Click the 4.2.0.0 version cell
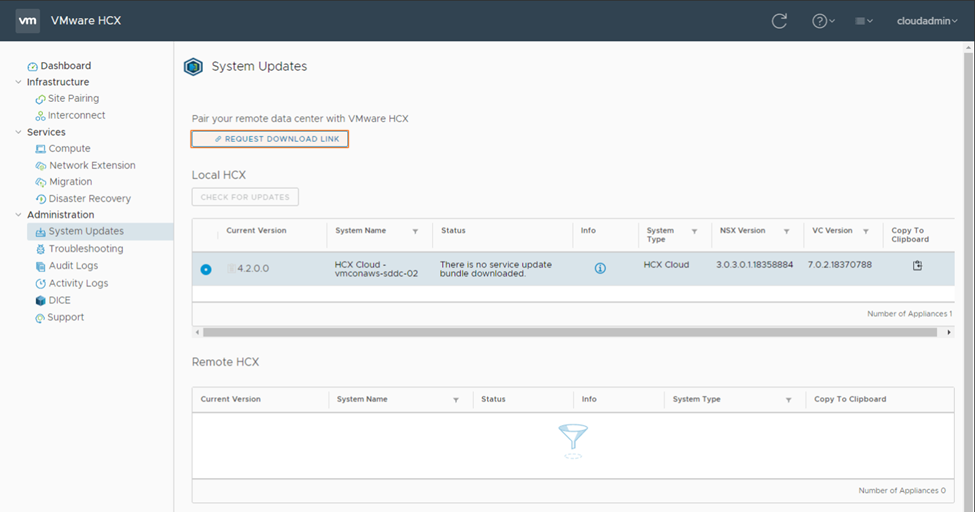Screen dimensions: 975x512 click(x=253, y=269)
